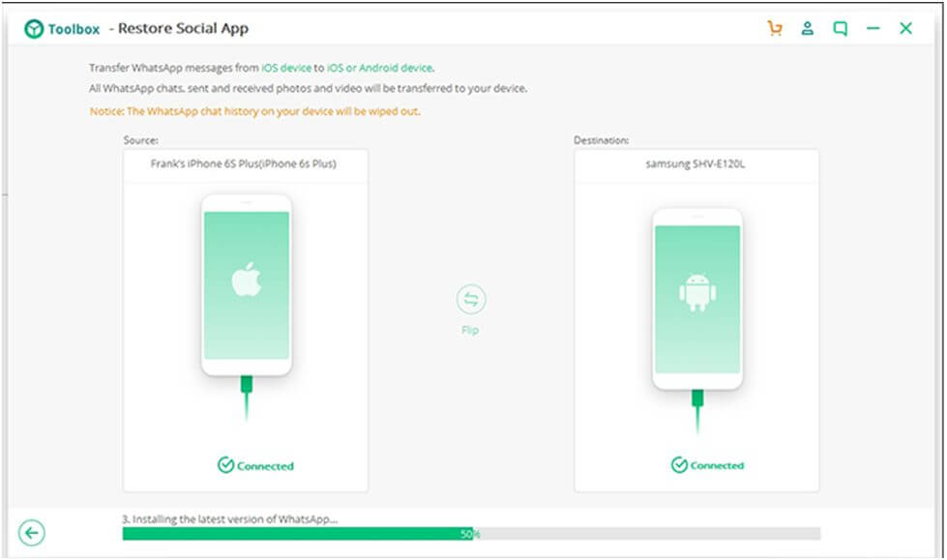Close the Toolbox window
947x560 pixels.
pyautogui.click(x=905, y=29)
